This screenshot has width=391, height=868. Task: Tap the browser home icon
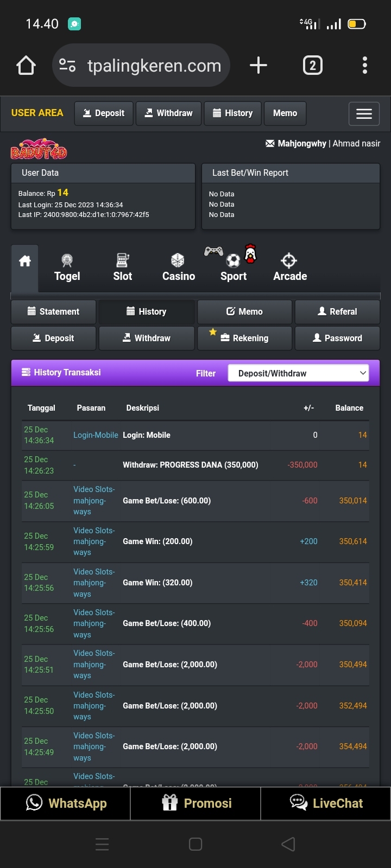tap(26, 66)
